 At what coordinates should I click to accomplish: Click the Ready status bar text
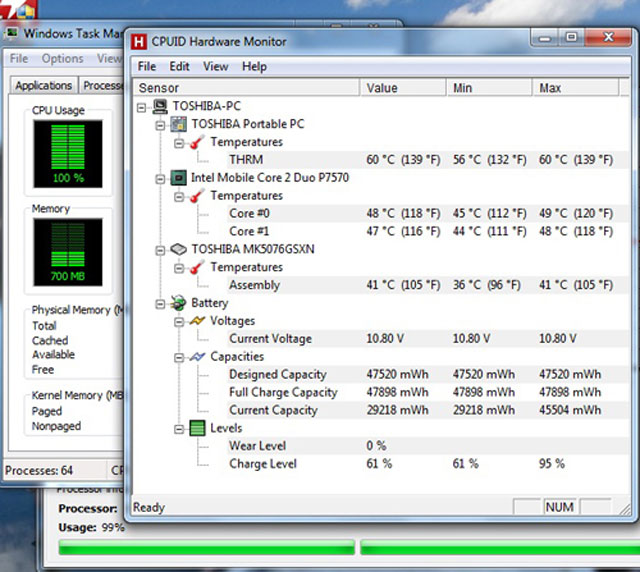(x=149, y=507)
